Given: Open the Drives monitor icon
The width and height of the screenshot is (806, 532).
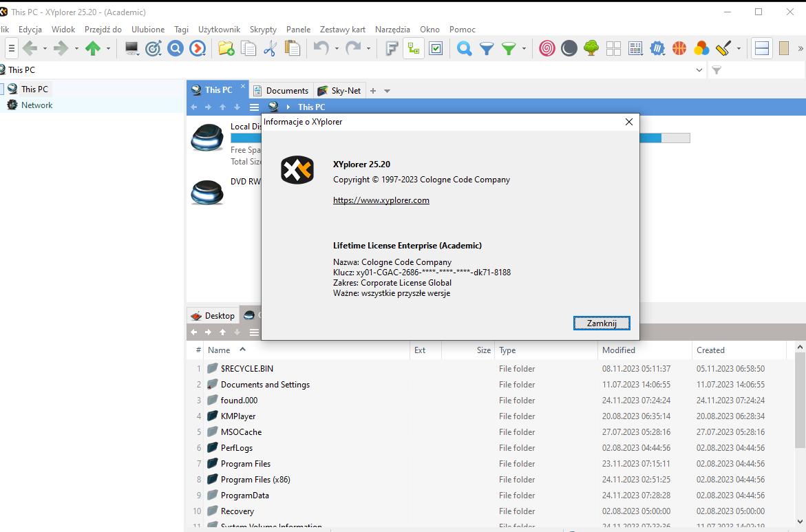Looking at the screenshot, I should (131, 49).
